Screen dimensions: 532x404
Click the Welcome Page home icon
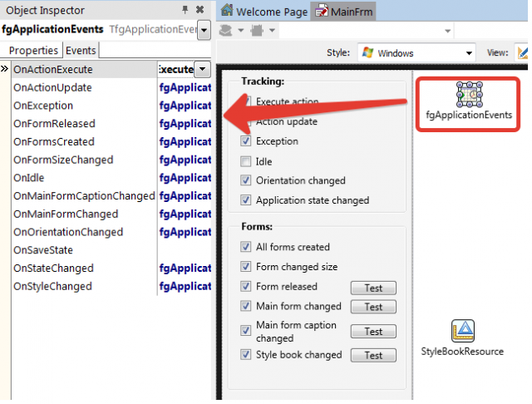point(227,11)
